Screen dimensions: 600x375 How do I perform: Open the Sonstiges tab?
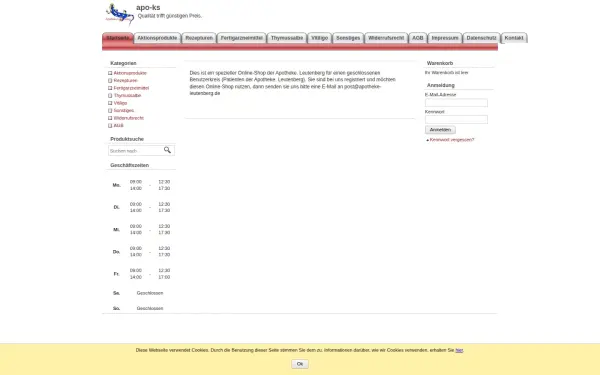pos(348,38)
